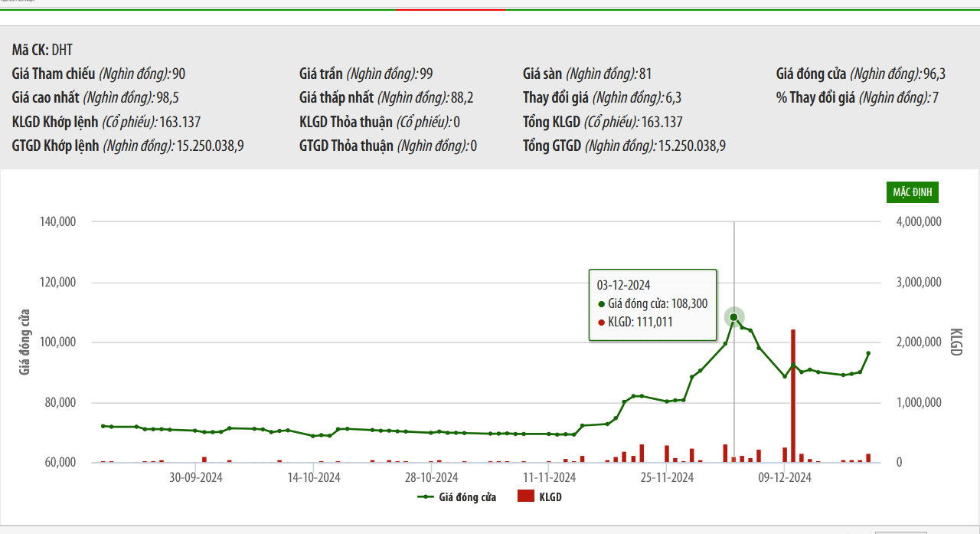Click the vertical KLGD axis title

pyautogui.click(x=955, y=342)
